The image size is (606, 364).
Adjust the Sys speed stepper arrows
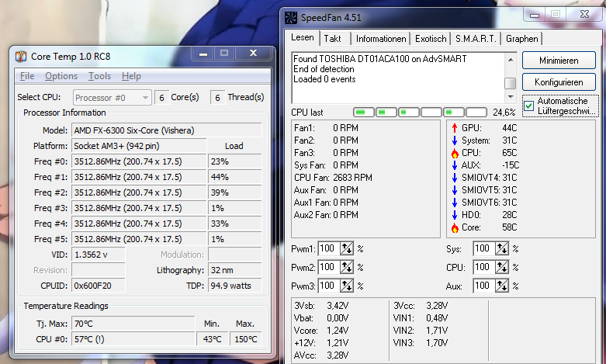pyautogui.click(x=502, y=248)
